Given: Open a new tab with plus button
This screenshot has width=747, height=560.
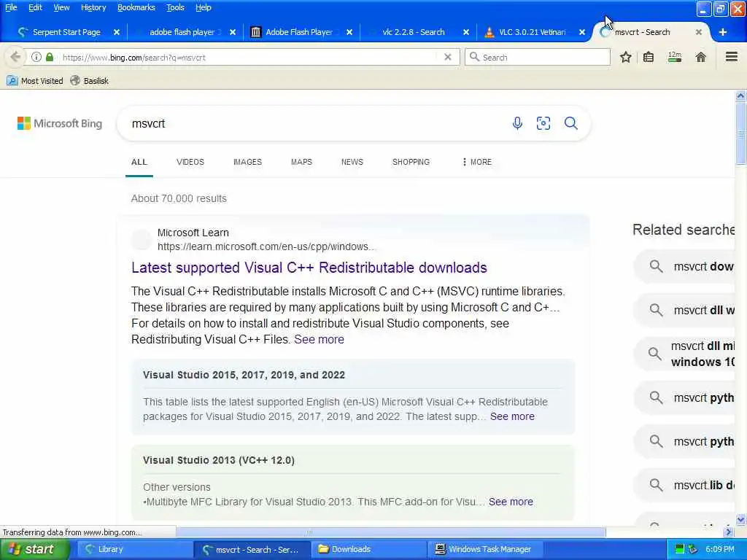Looking at the screenshot, I should point(723,32).
